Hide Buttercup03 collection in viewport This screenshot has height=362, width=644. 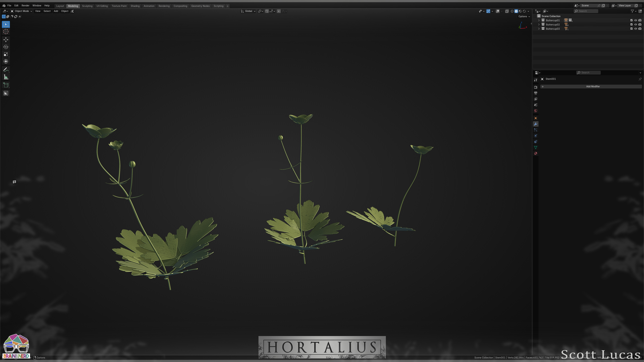(635, 29)
